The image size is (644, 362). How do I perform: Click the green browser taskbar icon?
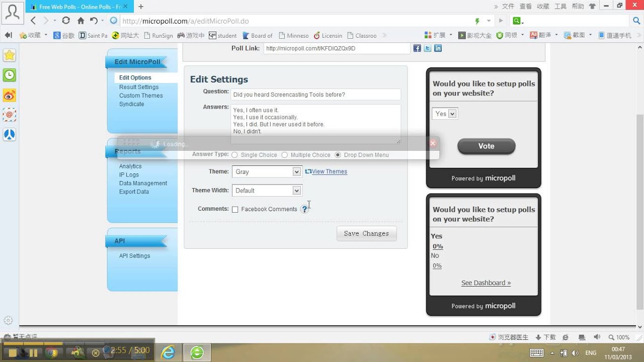pyautogui.click(x=197, y=352)
